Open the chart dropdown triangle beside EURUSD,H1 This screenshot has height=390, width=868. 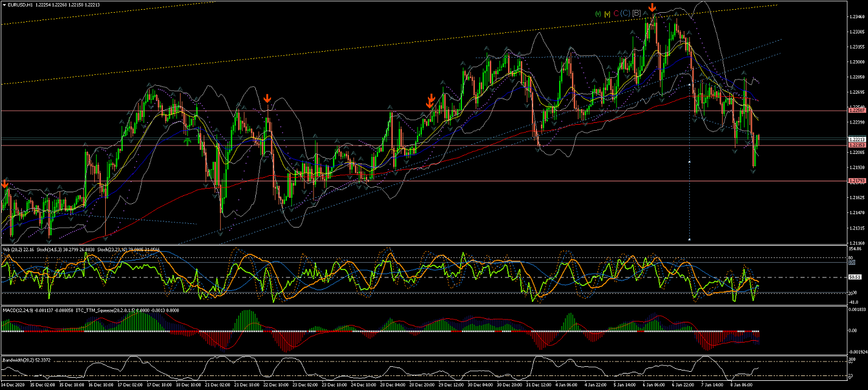4,4
